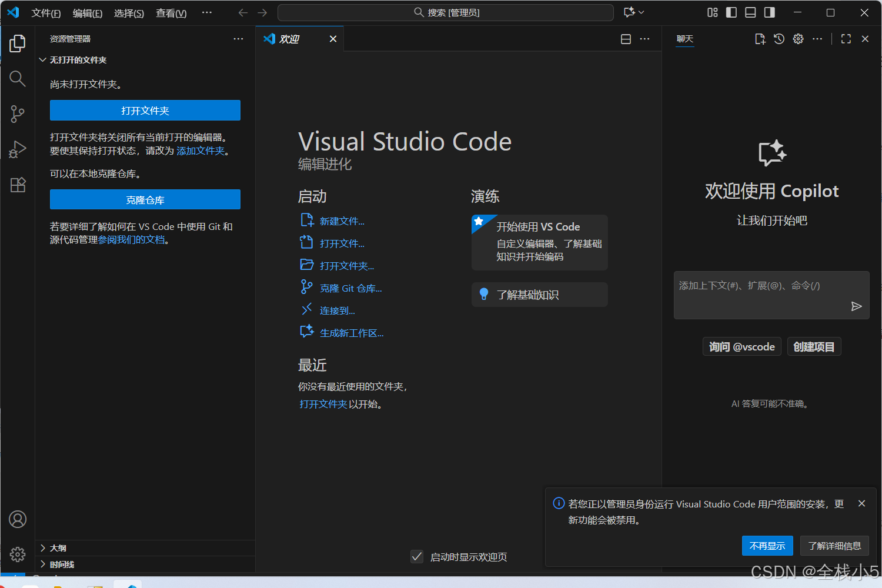Open the Manage gear icon in activity bar

pyautogui.click(x=18, y=554)
